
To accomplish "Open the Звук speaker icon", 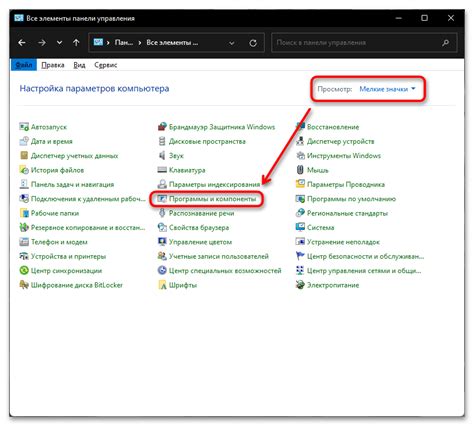I will [x=162, y=155].
